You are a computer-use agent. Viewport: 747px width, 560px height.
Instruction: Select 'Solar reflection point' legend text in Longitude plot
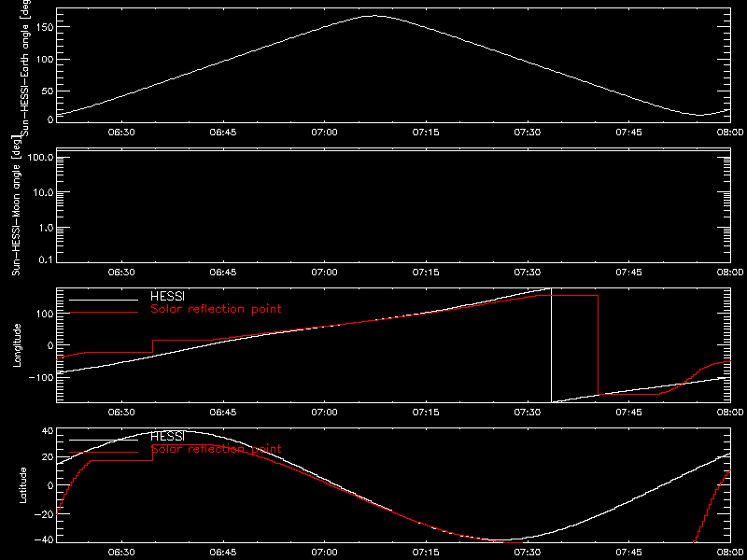[216, 309]
